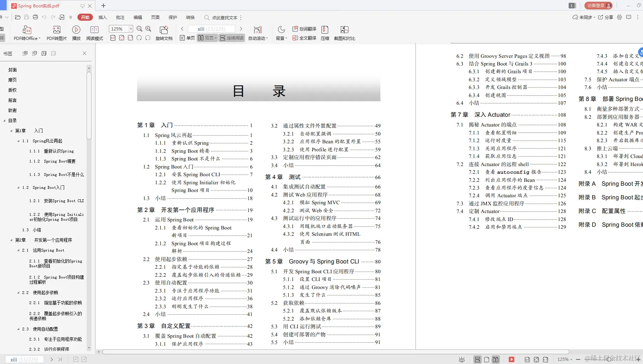Click the 访客登录 login button
643x364 pixels.
tap(596, 6)
